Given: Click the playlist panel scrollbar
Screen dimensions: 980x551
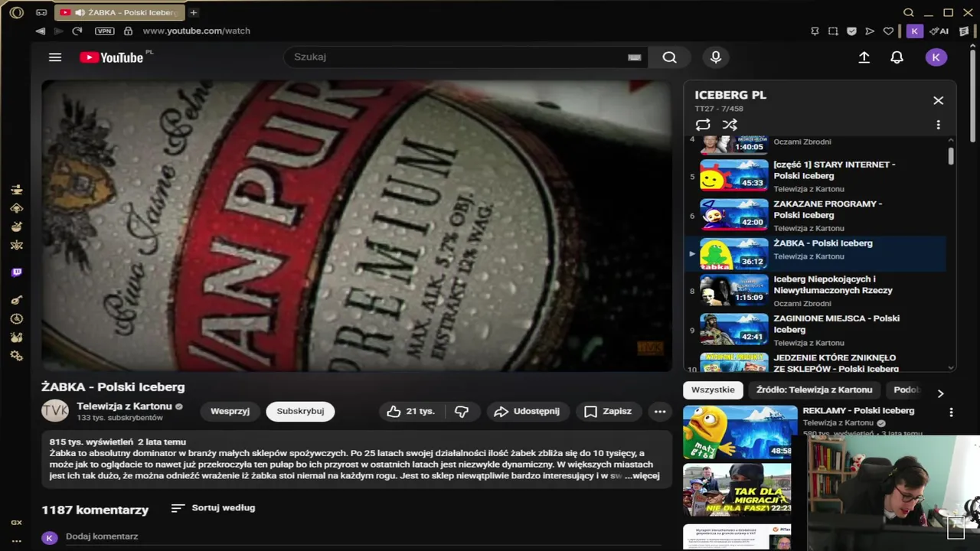Looking at the screenshot, I should (x=951, y=155).
